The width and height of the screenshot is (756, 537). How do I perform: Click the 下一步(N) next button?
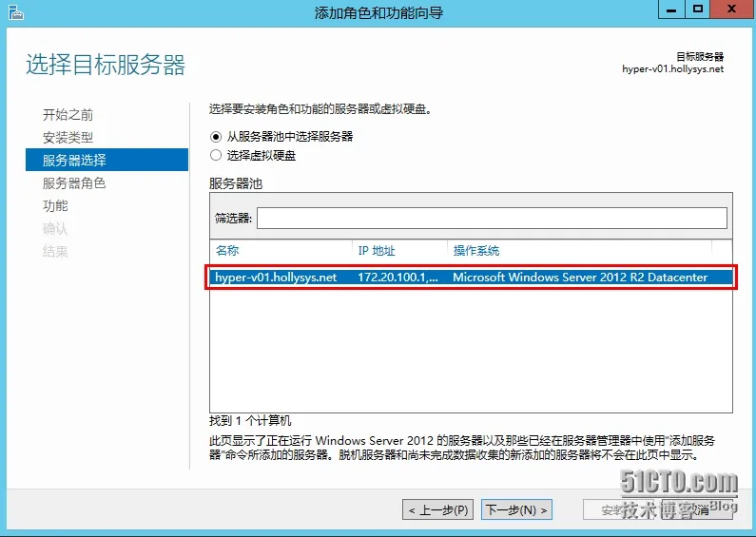[x=516, y=509]
